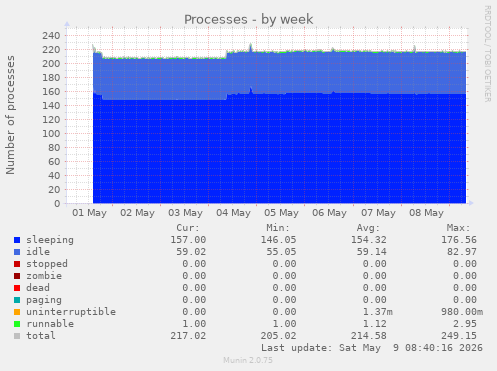Image resolution: width=497 pixels, height=371 pixels.
Task: Click the 'Munin 2.0.75' version text
Action: tap(248, 360)
